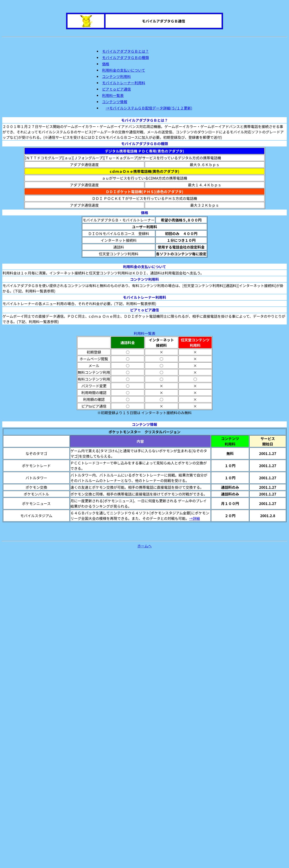Open the ピアｔｏピア通信 link
289x868 pixels.
116,89
